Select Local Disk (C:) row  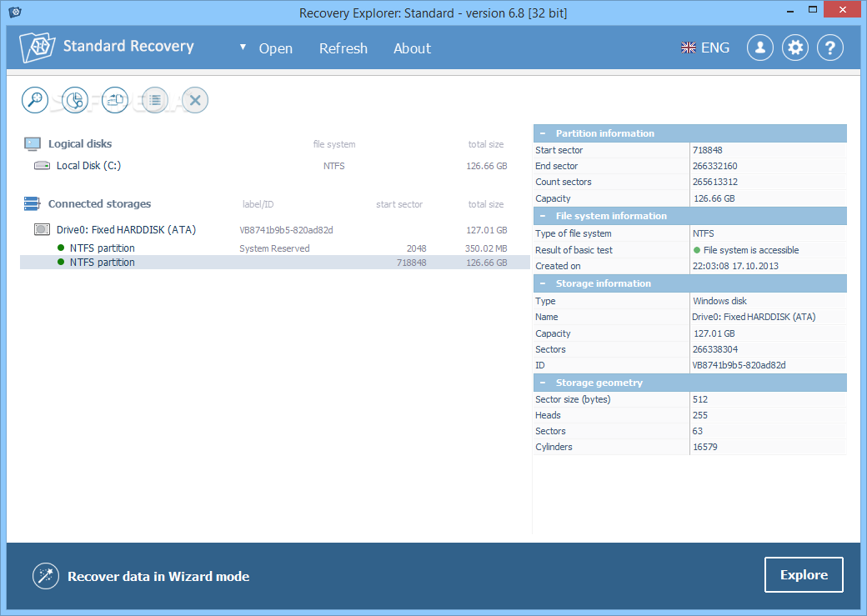pyautogui.click(x=275, y=165)
